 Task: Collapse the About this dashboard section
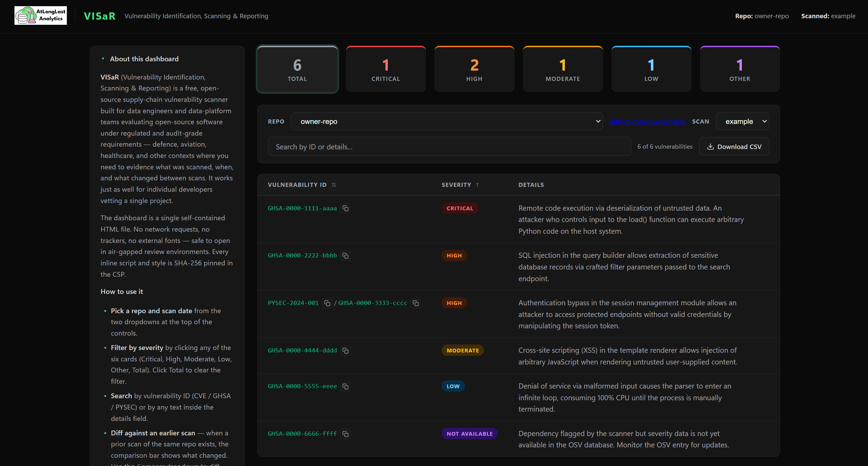(140, 59)
